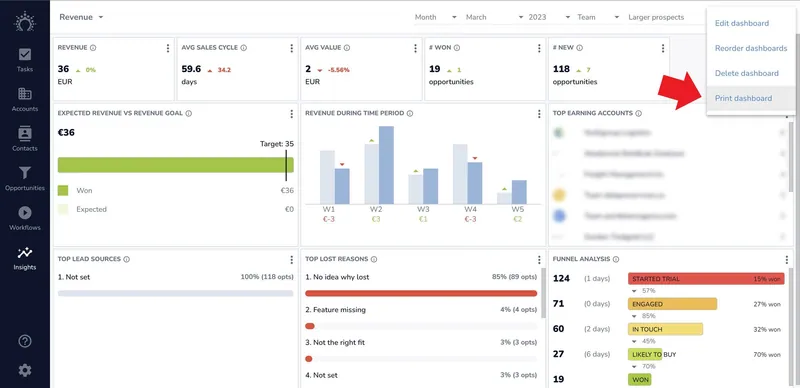Click the No idea why lost red bar

421,294
